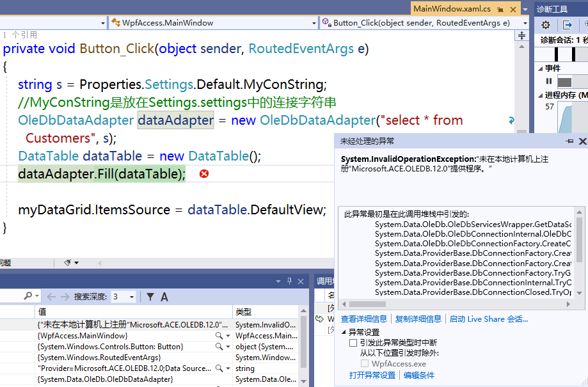Screen dimensions: 588x387
Task: Pin the unhandled exception popup
Action: coord(569,141)
